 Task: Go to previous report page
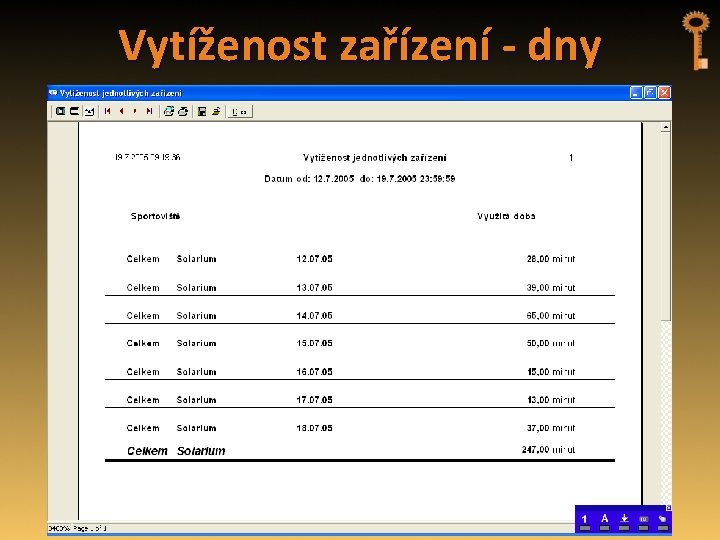click(x=121, y=111)
